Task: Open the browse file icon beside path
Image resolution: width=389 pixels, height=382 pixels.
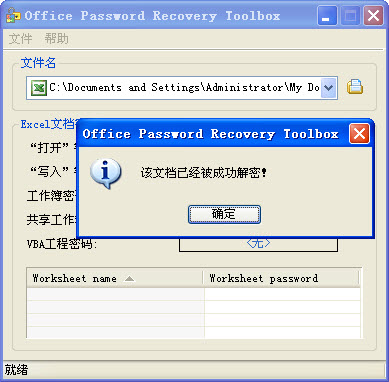Action: 355,87
